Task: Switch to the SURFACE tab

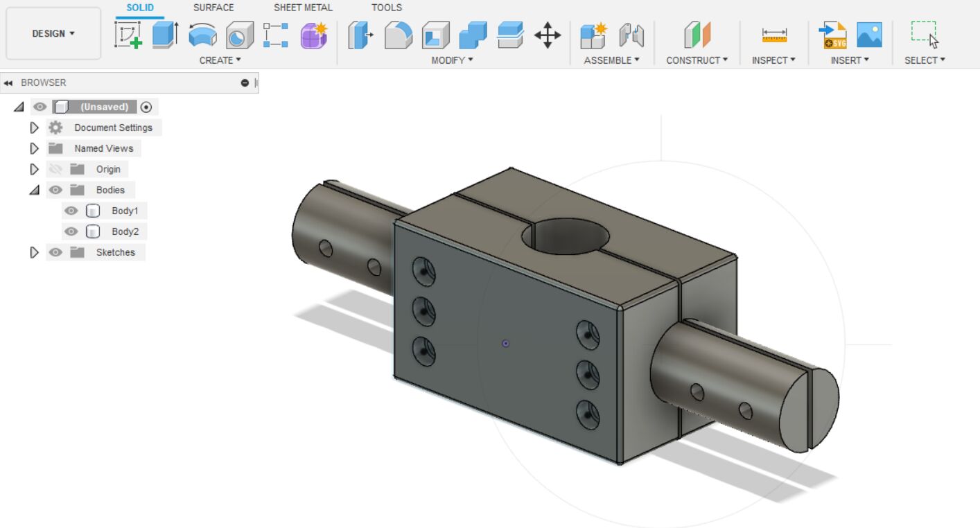Action: pyautogui.click(x=213, y=8)
